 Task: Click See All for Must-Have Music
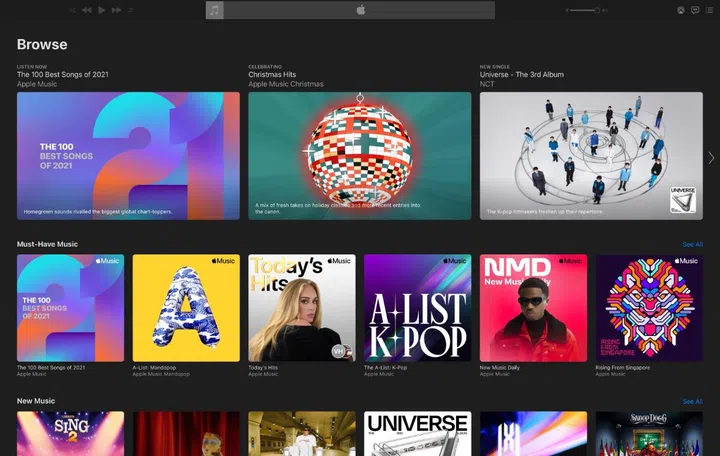pyautogui.click(x=692, y=244)
